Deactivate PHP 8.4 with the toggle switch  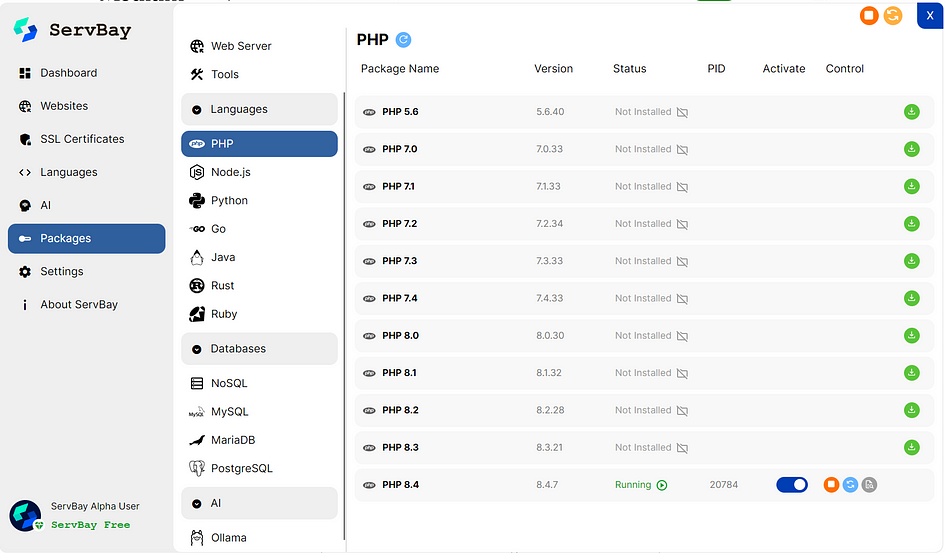791,484
